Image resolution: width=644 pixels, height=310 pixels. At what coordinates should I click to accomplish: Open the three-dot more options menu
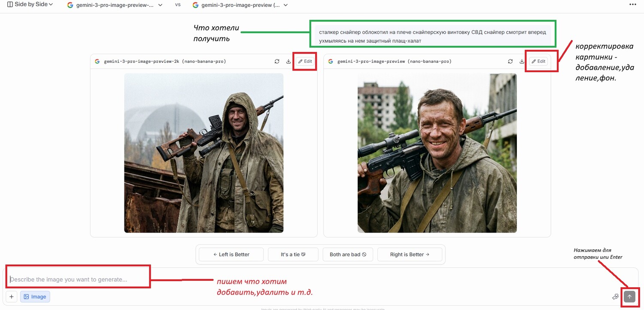[632, 5]
